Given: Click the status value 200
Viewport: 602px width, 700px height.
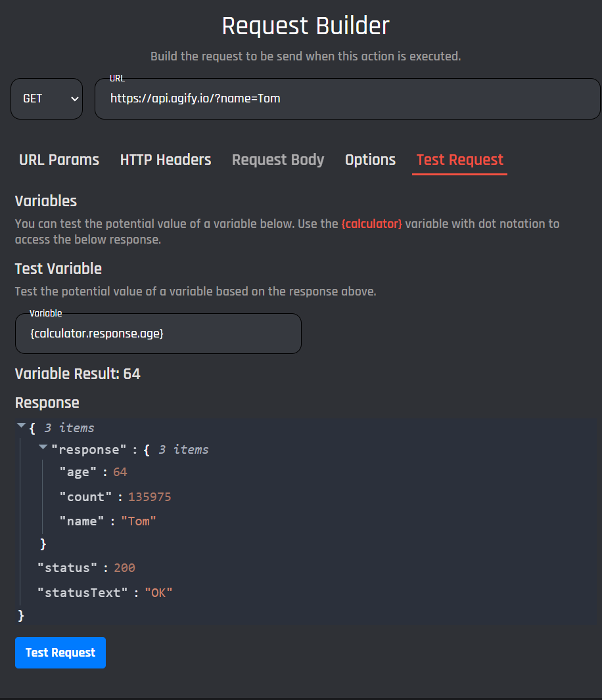Looking at the screenshot, I should point(124,568).
